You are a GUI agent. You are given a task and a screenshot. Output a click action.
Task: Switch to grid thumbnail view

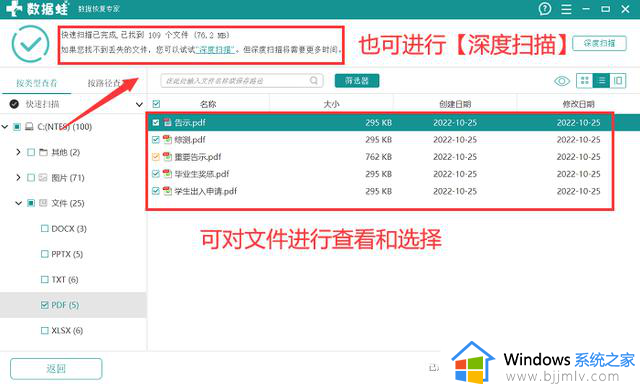[584, 81]
